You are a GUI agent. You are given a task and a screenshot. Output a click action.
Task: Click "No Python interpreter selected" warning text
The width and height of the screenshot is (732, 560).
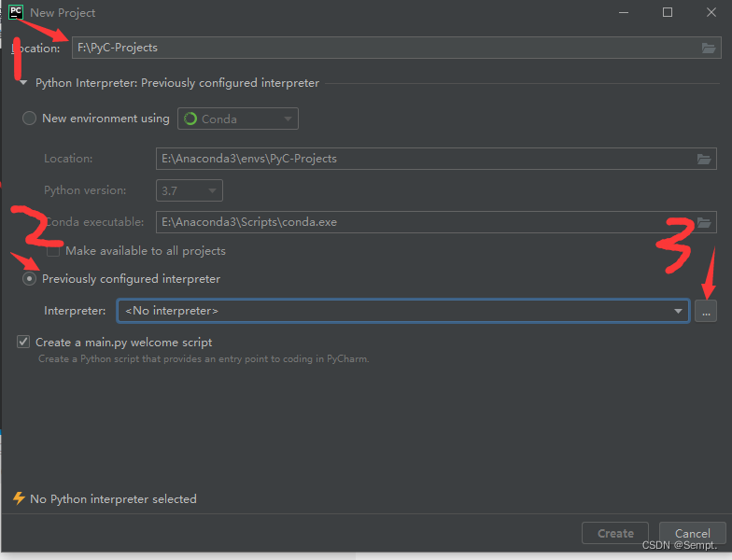(114, 498)
